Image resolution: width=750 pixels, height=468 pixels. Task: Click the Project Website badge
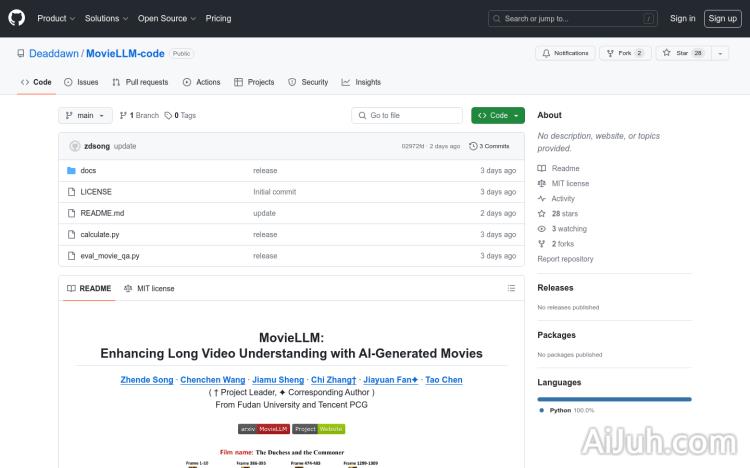tap(319, 428)
